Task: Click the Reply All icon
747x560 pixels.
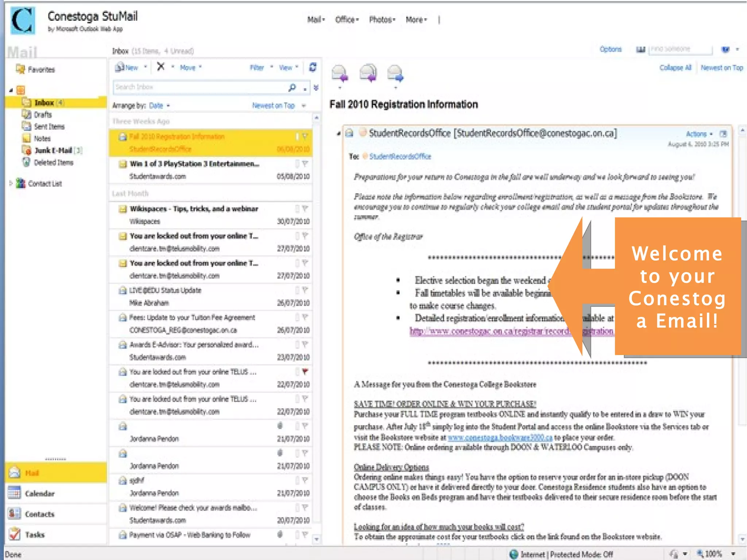Action: (x=368, y=73)
